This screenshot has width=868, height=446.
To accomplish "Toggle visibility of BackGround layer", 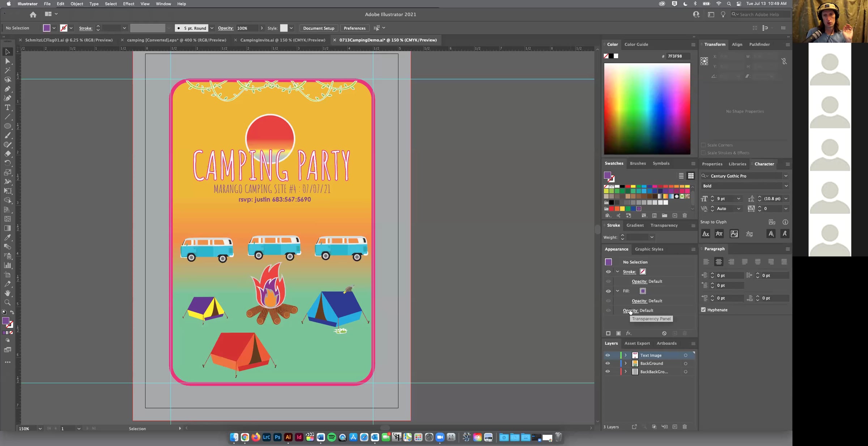I will pyautogui.click(x=608, y=364).
